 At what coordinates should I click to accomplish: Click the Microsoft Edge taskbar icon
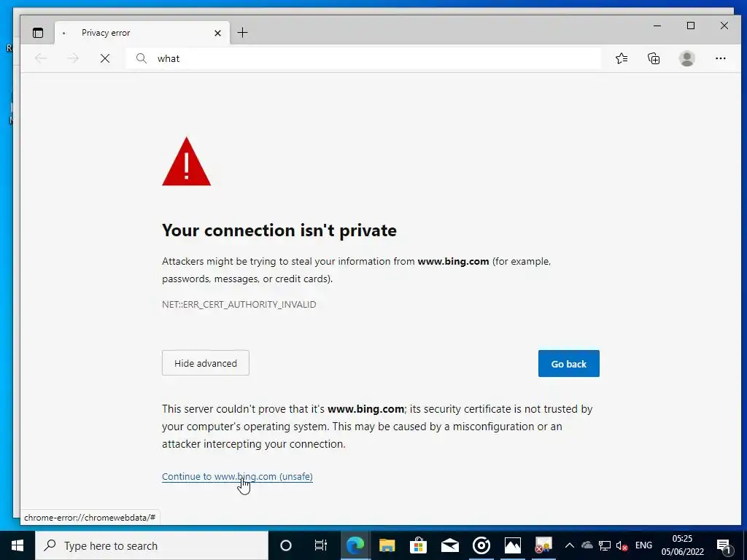(355, 545)
